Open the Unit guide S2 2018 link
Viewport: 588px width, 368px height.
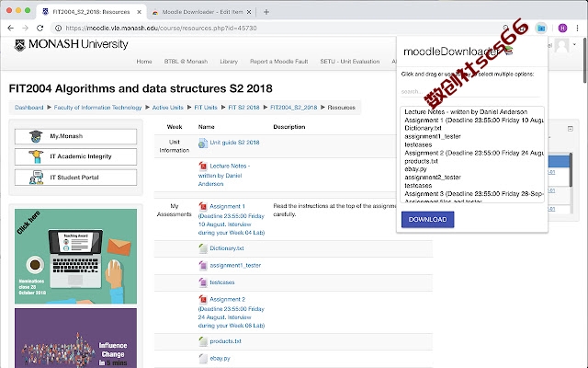coord(234,143)
